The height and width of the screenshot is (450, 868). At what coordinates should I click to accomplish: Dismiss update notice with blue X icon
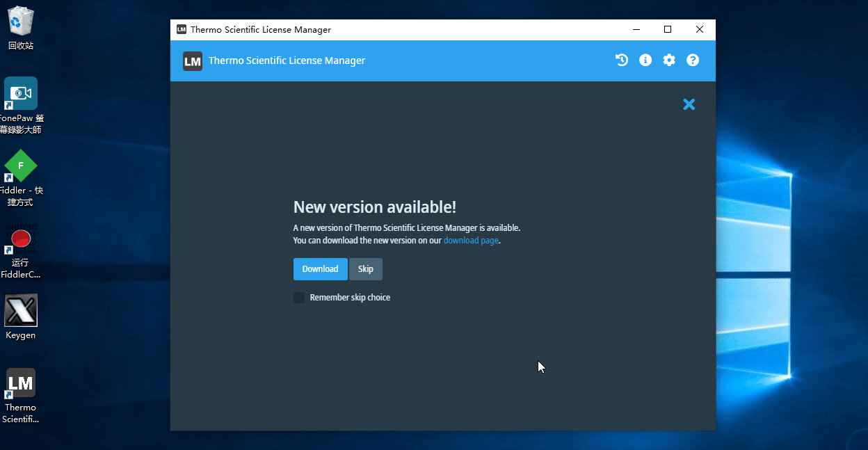(689, 104)
